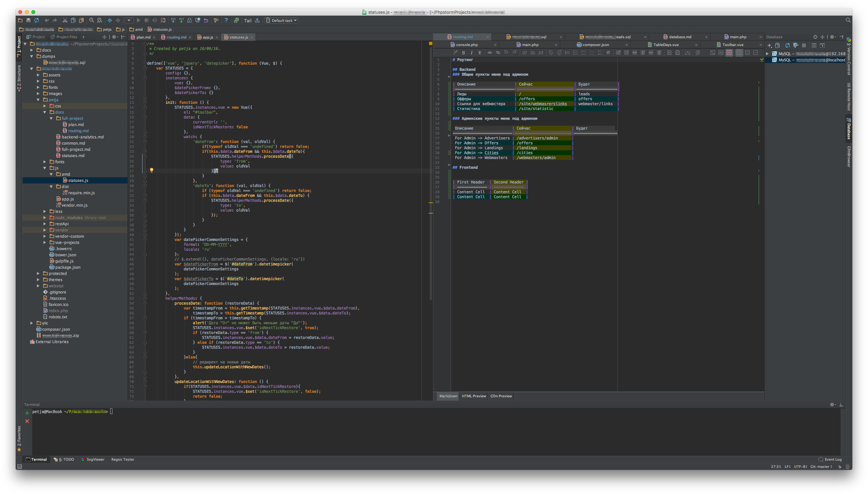Click the Bold icon in markdown toolbar

tap(463, 53)
